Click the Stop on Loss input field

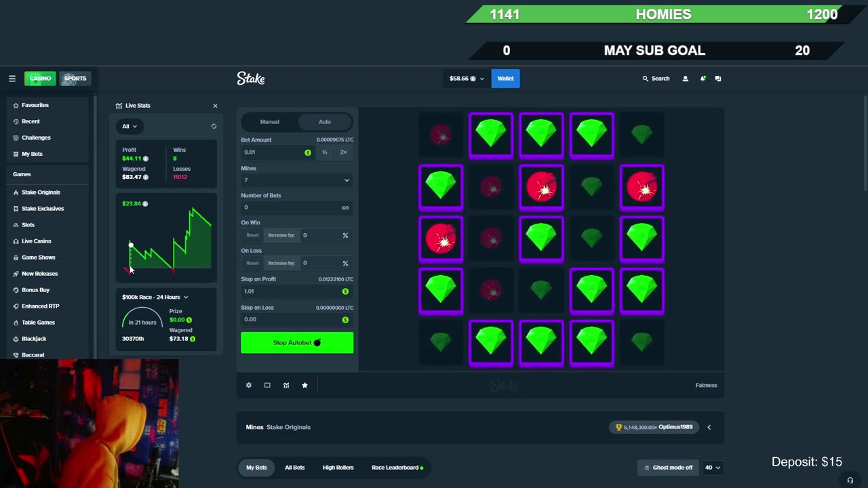290,319
